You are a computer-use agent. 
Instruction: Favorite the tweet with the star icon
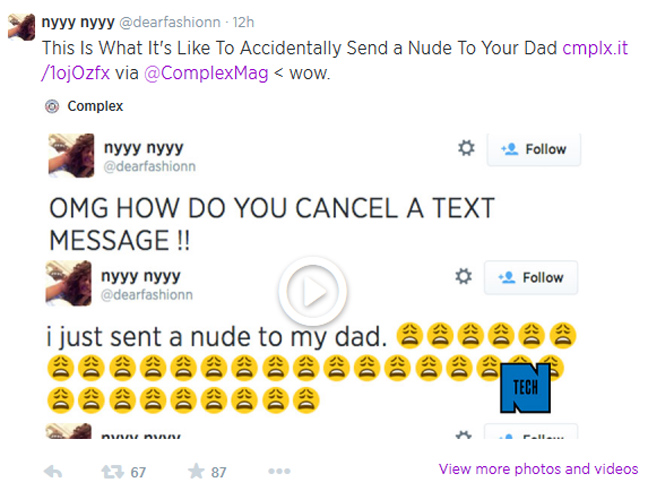coord(196,471)
